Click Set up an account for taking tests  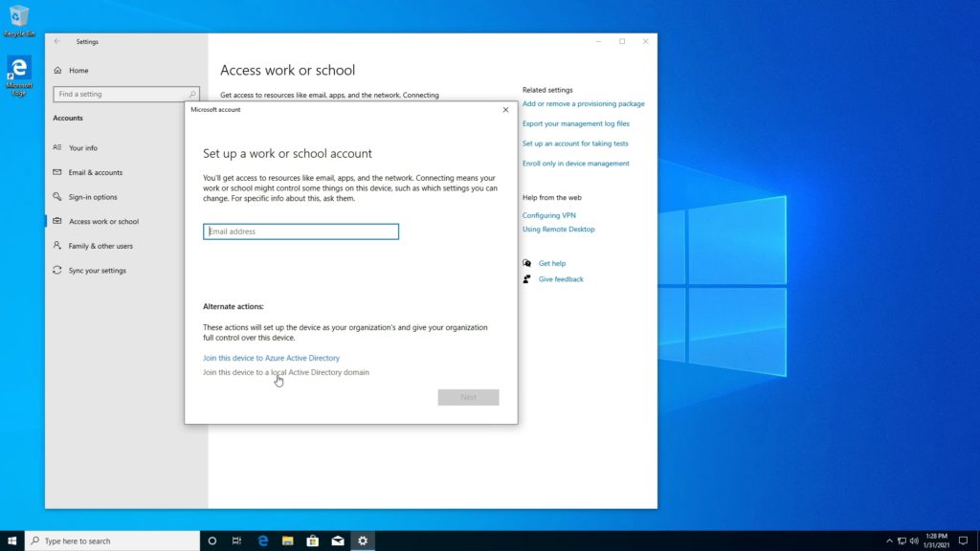pos(576,143)
